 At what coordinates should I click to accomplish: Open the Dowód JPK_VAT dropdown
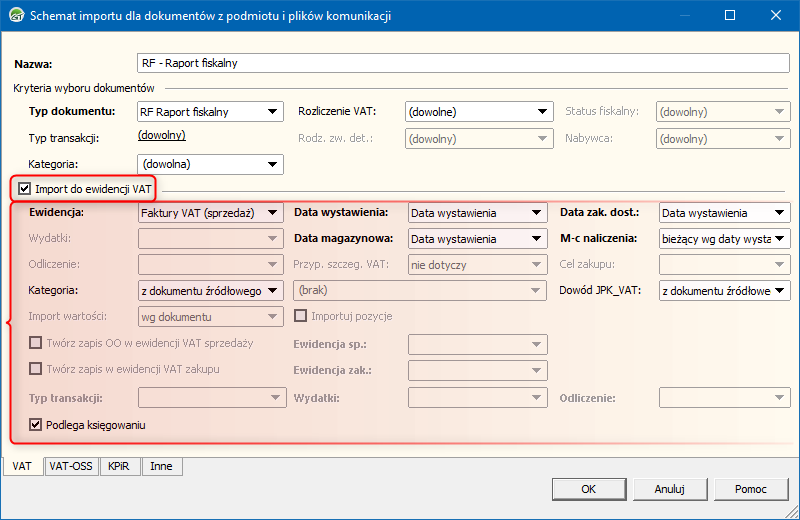click(x=724, y=291)
